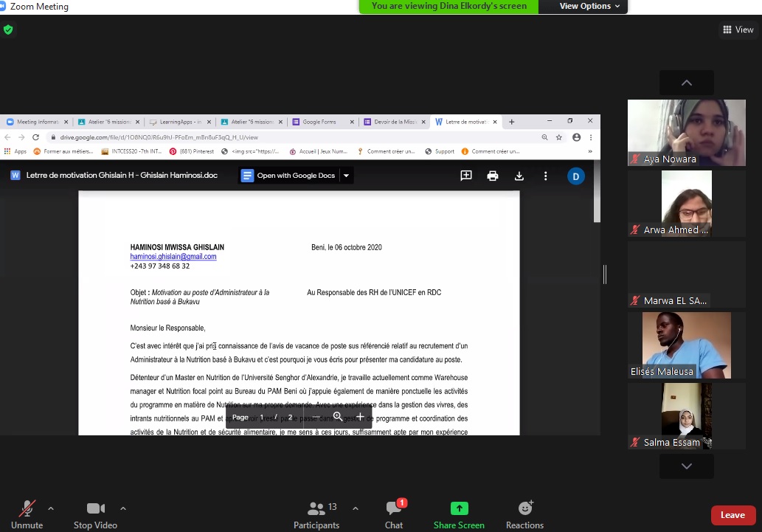Click the haminosi.ghislain@gmail.com email link

(x=173, y=257)
